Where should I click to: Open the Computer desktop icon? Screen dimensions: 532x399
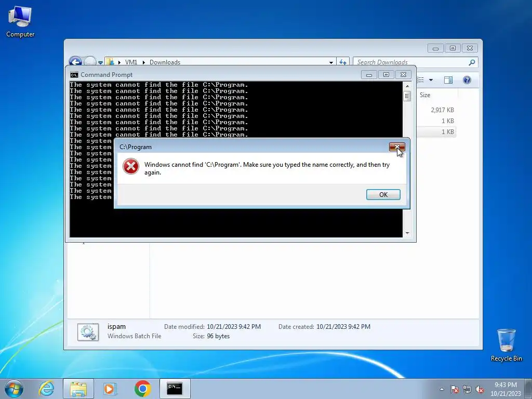[x=20, y=22]
